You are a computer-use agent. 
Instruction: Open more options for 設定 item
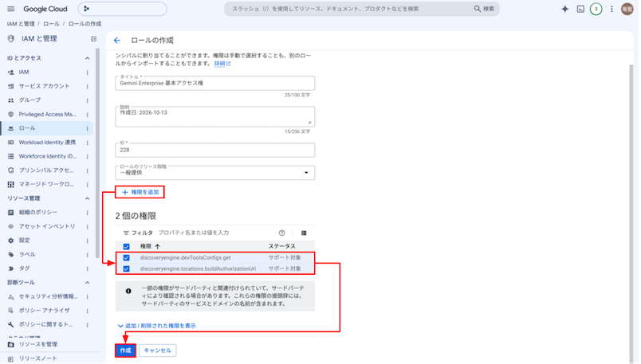(87, 241)
